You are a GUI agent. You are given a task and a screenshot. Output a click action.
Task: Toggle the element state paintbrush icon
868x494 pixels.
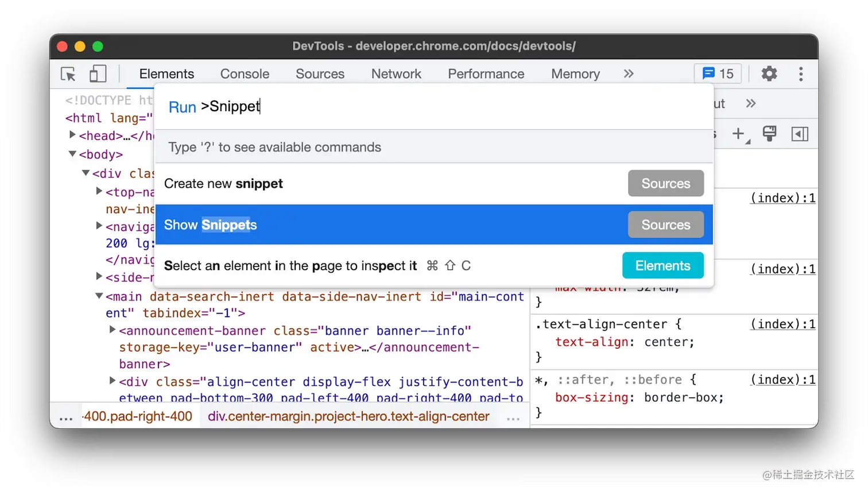click(x=769, y=134)
